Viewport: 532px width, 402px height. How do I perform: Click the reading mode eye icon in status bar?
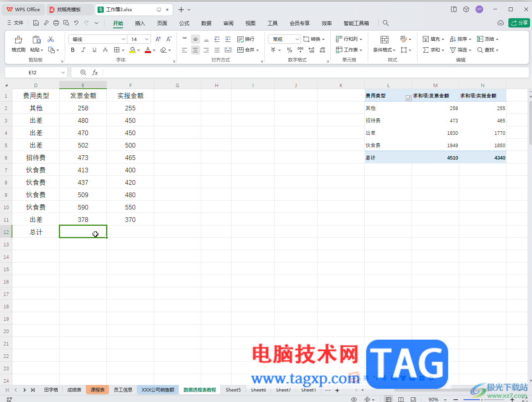[354, 399]
